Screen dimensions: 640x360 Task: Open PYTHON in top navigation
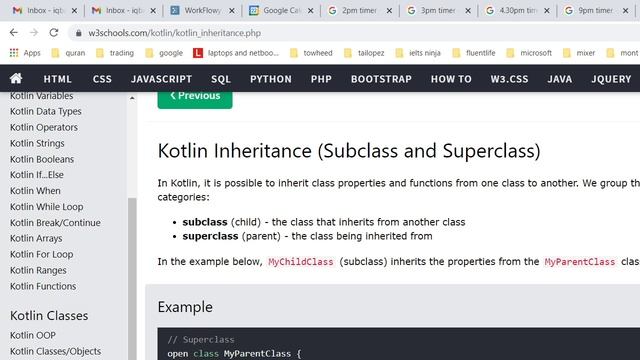pyautogui.click(x=271, y=79)
